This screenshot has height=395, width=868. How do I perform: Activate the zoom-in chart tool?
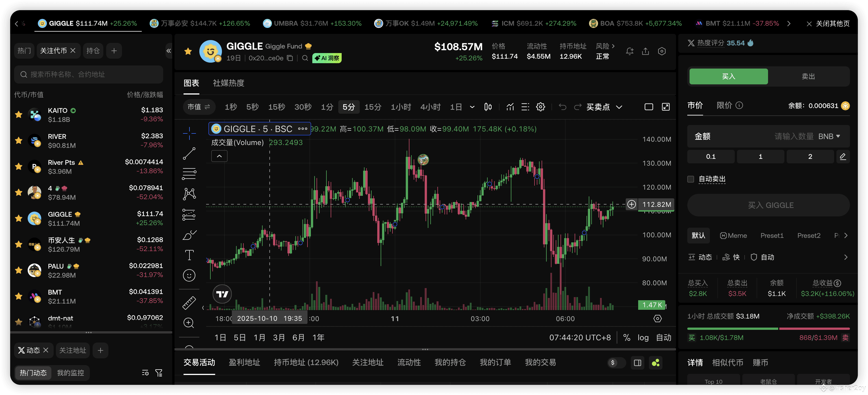click(189, 323)
